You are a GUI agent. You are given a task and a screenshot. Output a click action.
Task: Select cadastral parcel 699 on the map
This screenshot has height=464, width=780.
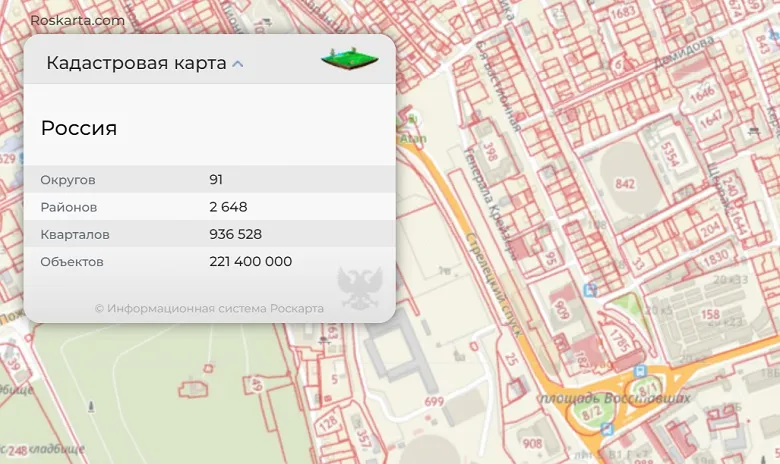tap(434, 402)
